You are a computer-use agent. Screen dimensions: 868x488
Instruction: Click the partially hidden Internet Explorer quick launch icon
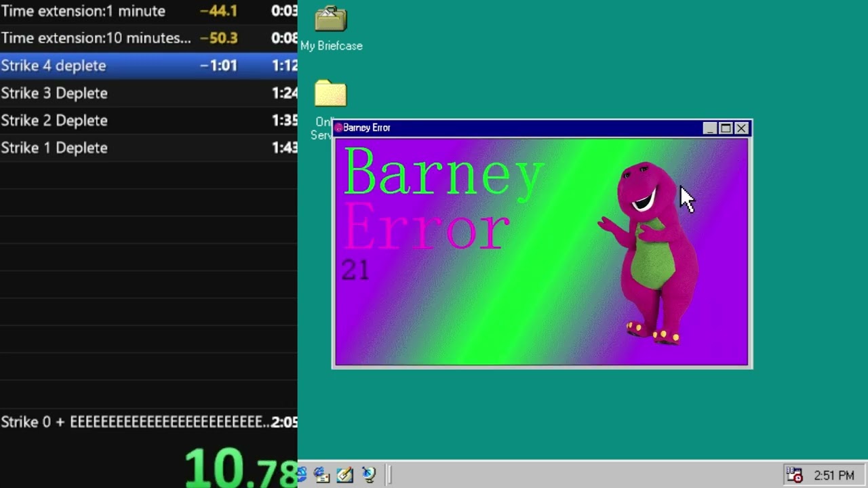tap(302, 475)
